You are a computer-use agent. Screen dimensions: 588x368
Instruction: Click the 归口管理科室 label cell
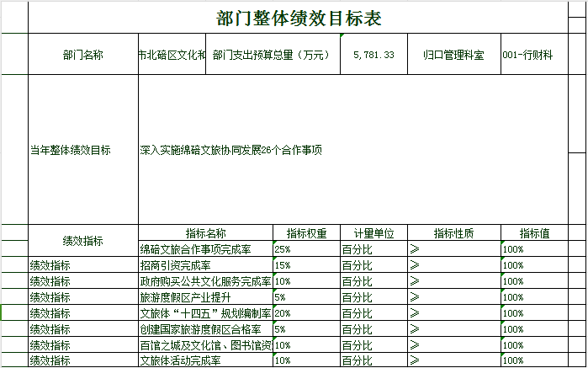click(x=454, y=54)
